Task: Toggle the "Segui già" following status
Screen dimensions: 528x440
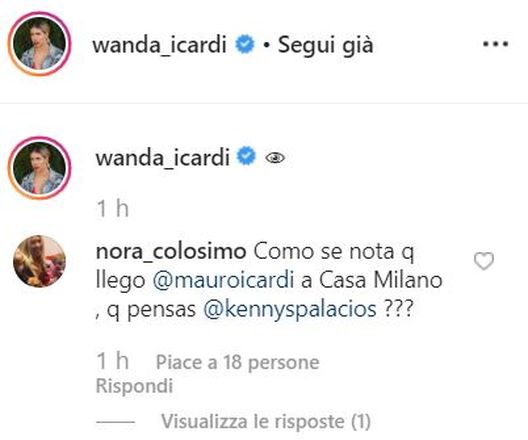Action: click(325, 45)
